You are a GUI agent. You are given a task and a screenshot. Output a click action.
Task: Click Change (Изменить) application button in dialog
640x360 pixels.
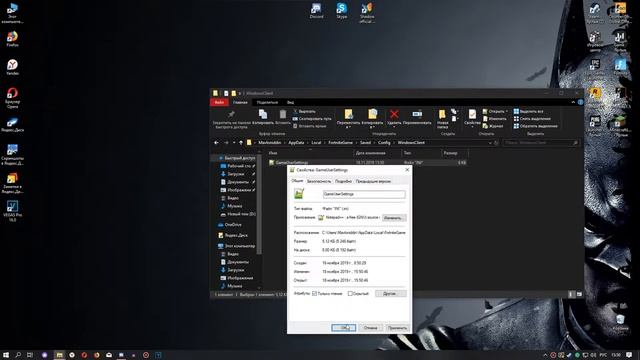393,218
